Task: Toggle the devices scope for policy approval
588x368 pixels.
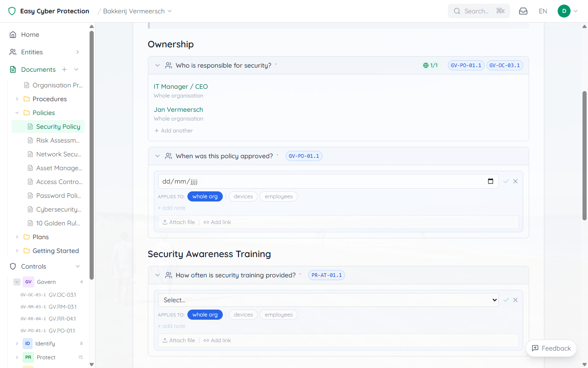Action: tap(243, 196)
